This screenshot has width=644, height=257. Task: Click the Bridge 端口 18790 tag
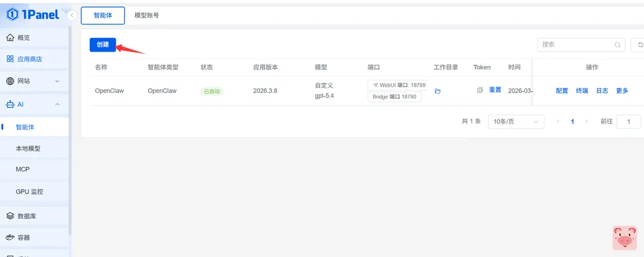click(x=394, y=97)
